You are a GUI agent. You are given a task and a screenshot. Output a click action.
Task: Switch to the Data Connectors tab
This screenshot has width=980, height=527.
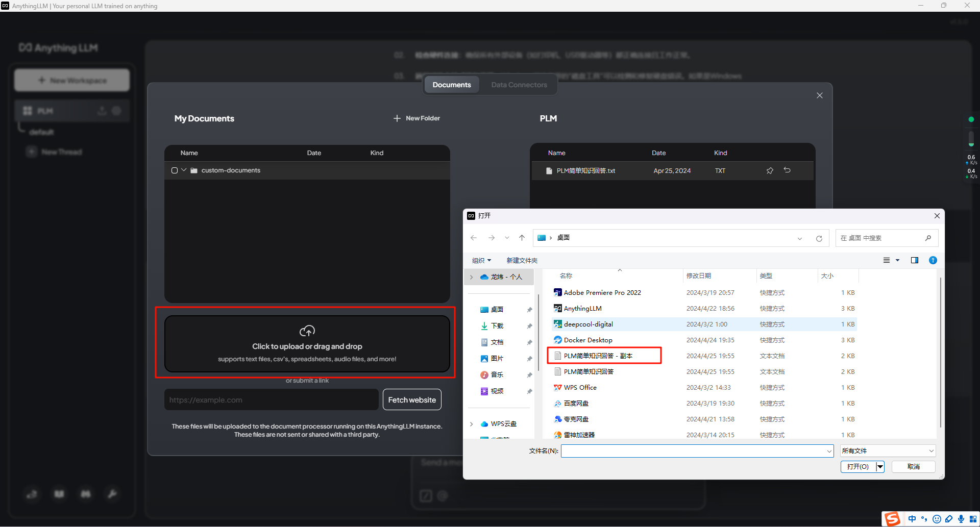click(519, 85)
